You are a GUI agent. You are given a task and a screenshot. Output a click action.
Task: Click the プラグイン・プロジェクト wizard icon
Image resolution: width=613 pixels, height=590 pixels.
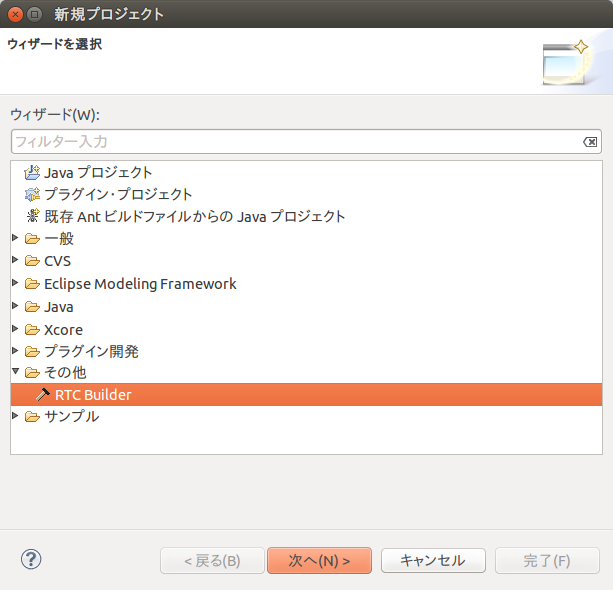32,194
